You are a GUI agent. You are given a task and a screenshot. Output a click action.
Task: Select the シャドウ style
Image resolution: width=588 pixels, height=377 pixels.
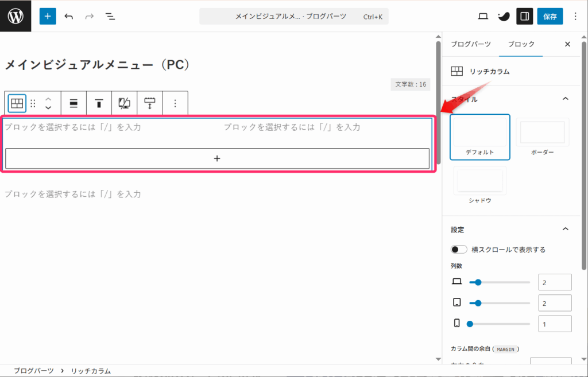point(479,185)
